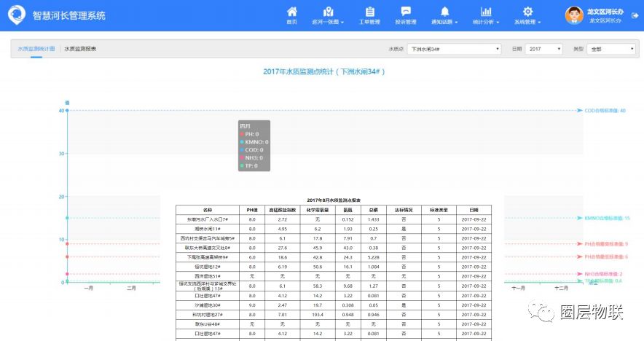Click the cell value 2.47
The image size is (644, 341).
click(x=282, y=305)
